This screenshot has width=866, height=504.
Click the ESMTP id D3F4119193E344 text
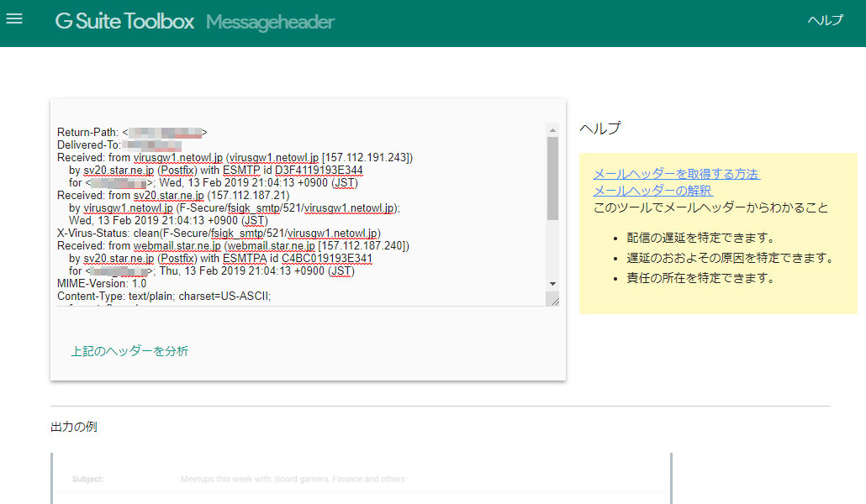click(293, 170)
